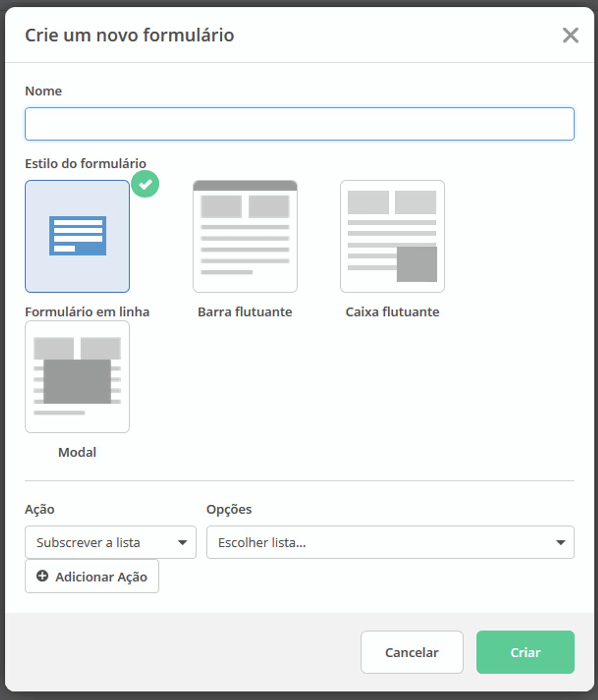The height and width of the screenshot is (700, 598).
Task: Select the Modal form style thumbnail
Action: click(x=77, y=376)
